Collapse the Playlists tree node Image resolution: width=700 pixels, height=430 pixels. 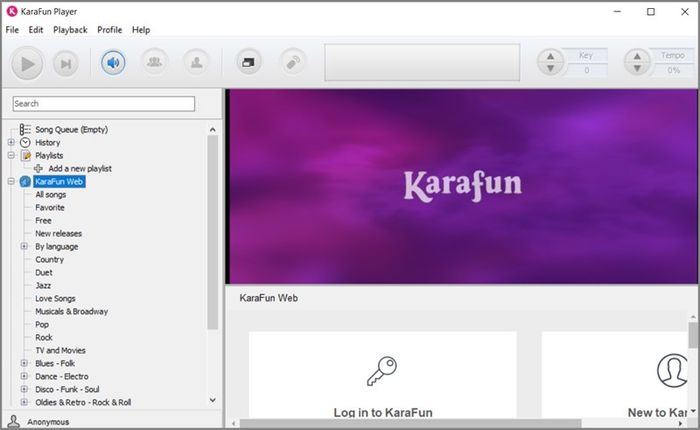point(11,155)
